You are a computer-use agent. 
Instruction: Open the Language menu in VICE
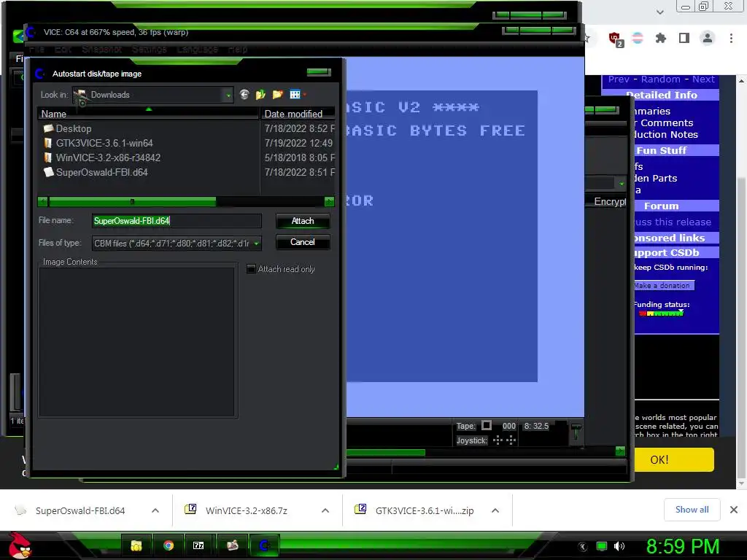click(197, 49)
